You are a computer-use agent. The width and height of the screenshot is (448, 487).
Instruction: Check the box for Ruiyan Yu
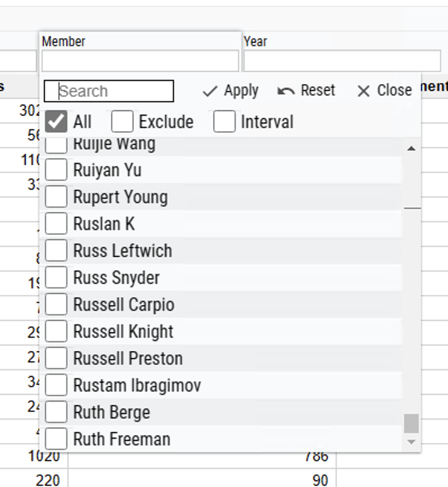(x=56, y=170)
